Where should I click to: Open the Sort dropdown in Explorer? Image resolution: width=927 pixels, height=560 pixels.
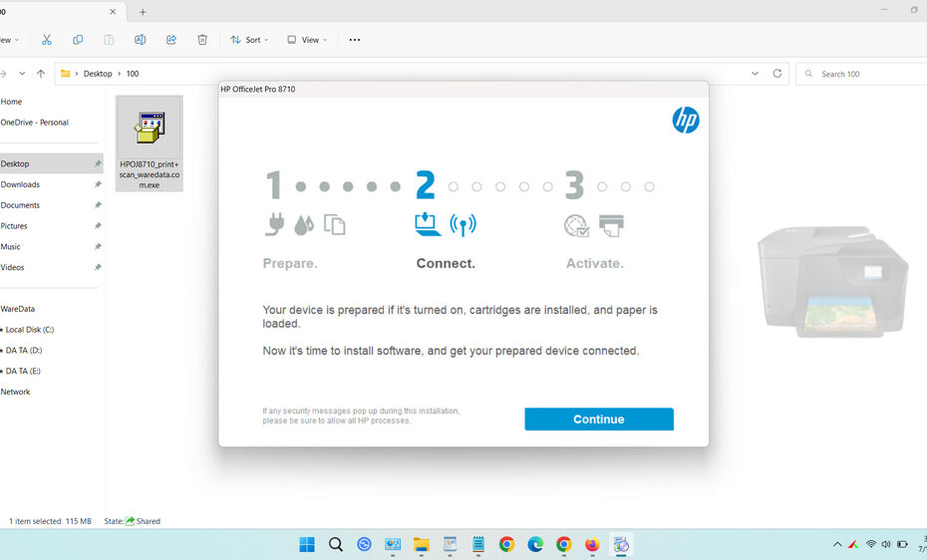tap(249, 40)
